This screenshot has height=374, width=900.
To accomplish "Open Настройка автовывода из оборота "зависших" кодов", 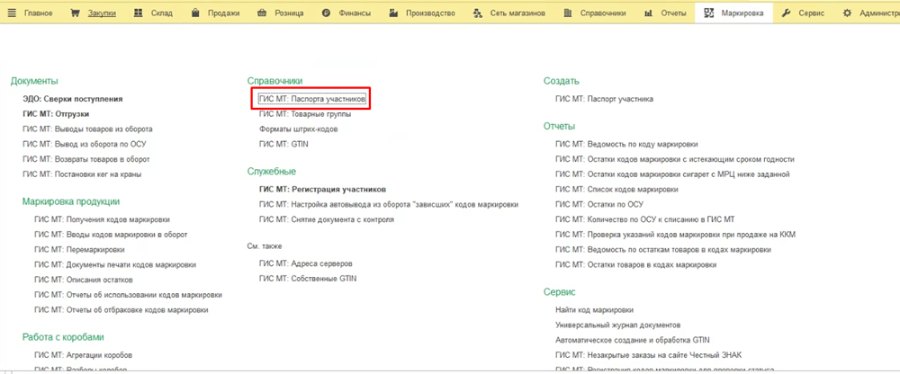I will pos(389,204).
